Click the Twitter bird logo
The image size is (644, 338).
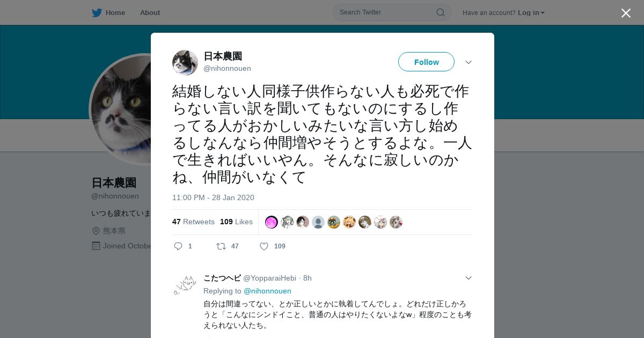point(97,13)
